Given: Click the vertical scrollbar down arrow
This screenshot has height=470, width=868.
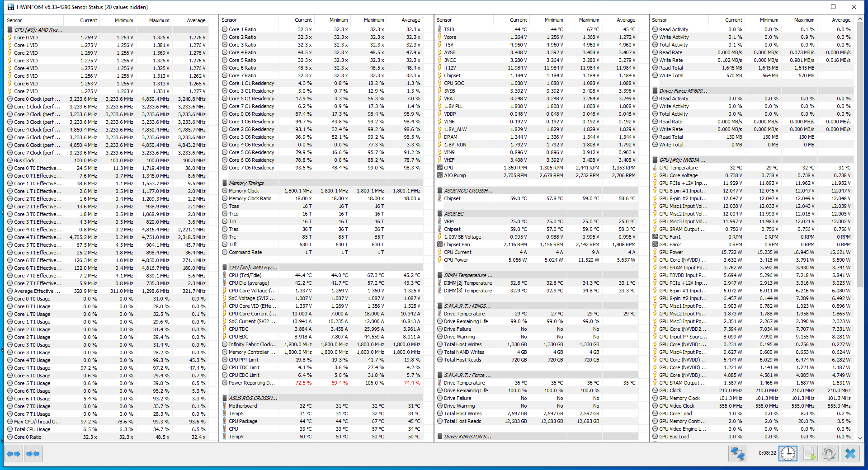Looking at the screenshot, I should click(x=860, y=438).
